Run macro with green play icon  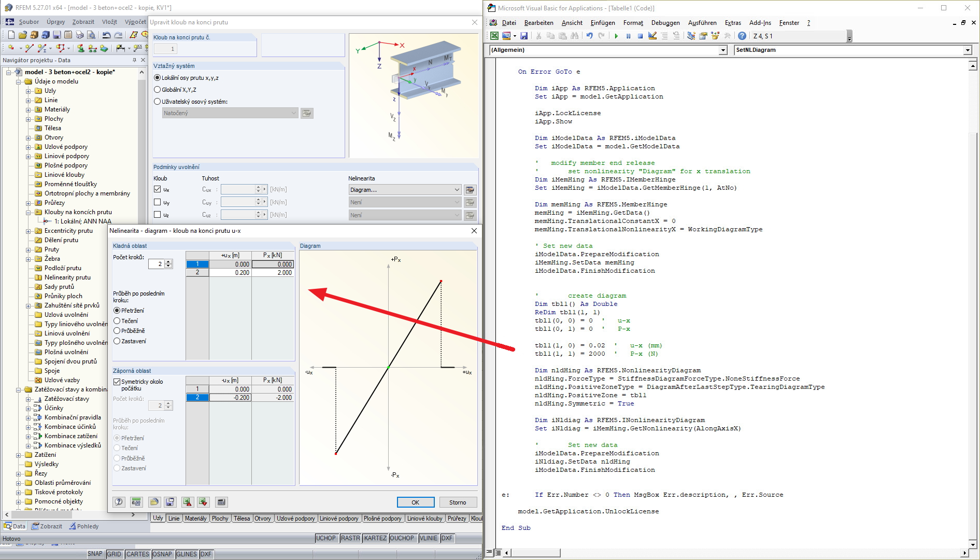coord(616,36)
